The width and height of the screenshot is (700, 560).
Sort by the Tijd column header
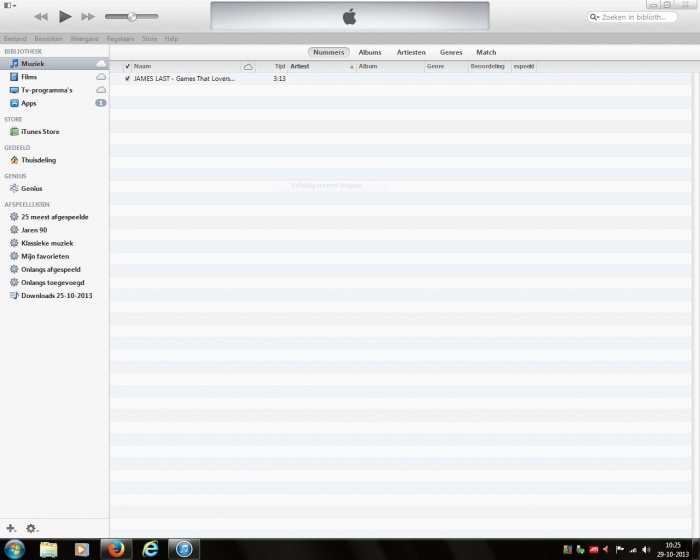click(x=272, y=67)
